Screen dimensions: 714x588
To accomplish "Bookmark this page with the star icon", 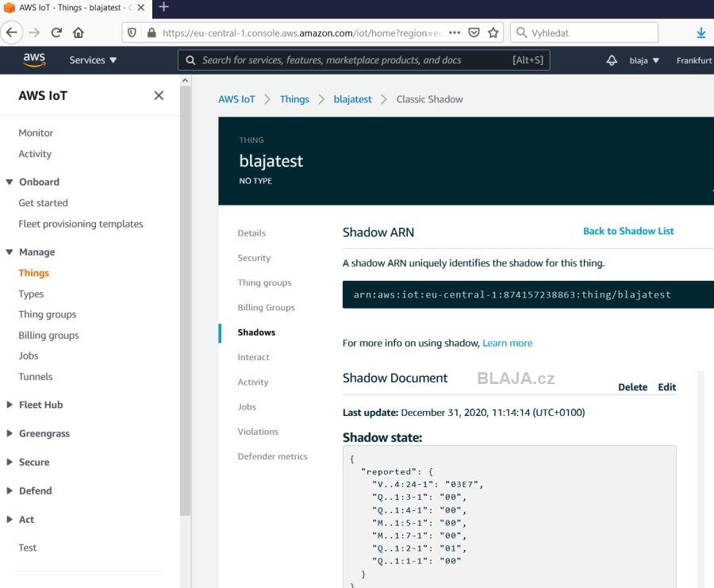I will (x=493, y=33).
